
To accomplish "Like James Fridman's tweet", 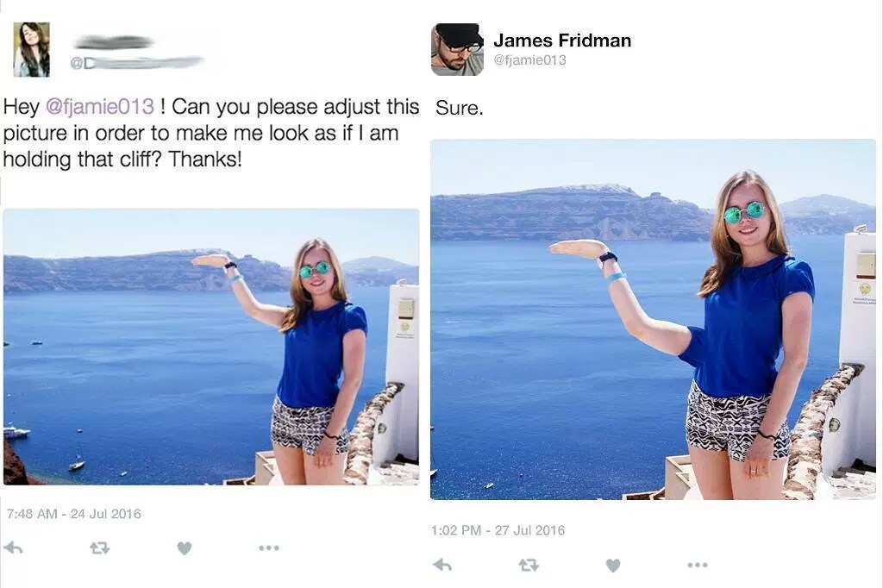I will point(613,565).
